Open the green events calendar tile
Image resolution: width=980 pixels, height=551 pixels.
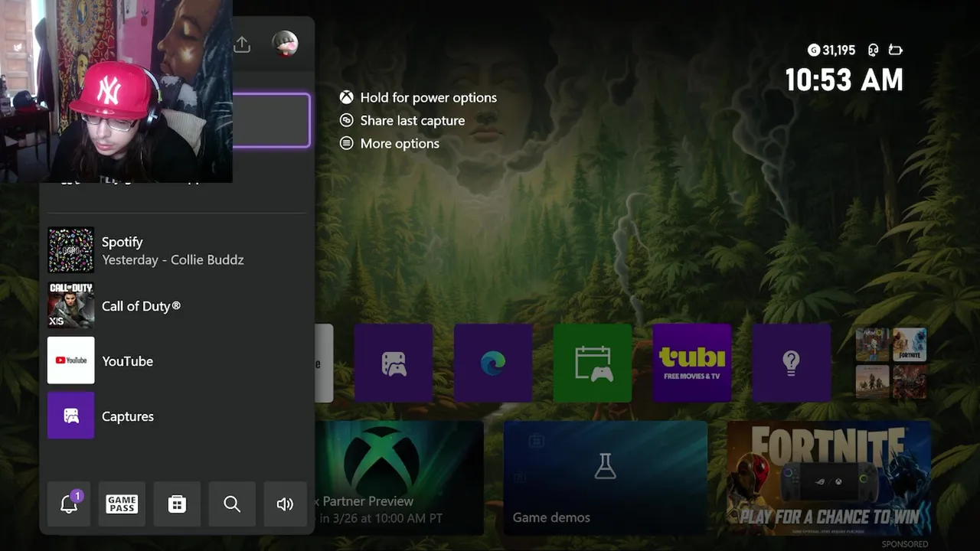(593, 363)
